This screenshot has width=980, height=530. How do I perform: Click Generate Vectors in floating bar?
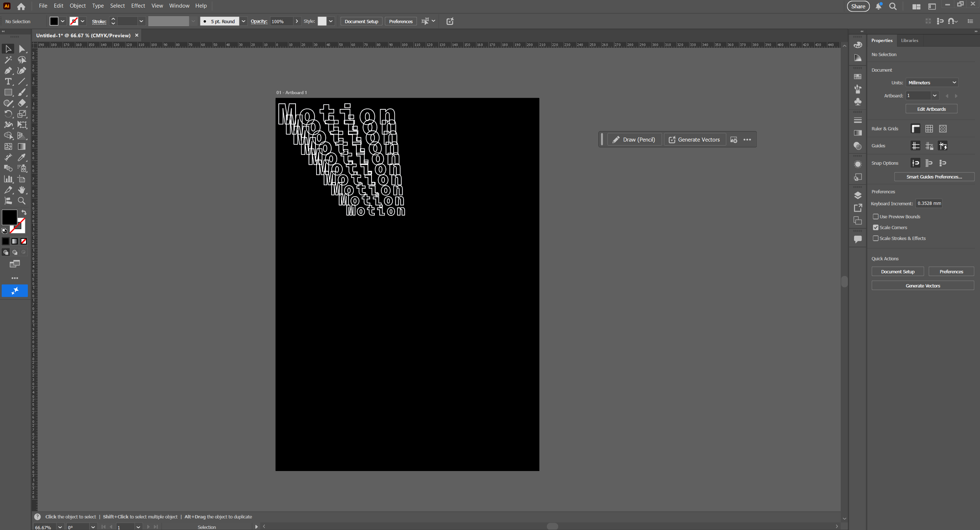coord(694,140)
